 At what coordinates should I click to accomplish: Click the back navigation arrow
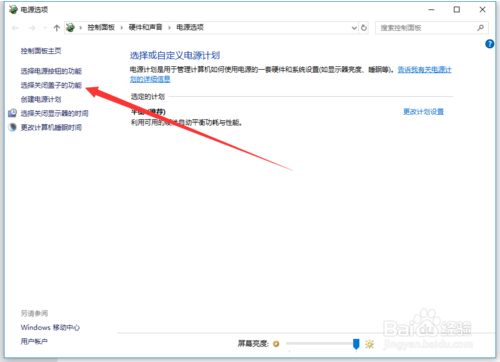pyautogui.click(x=15, y=28)
